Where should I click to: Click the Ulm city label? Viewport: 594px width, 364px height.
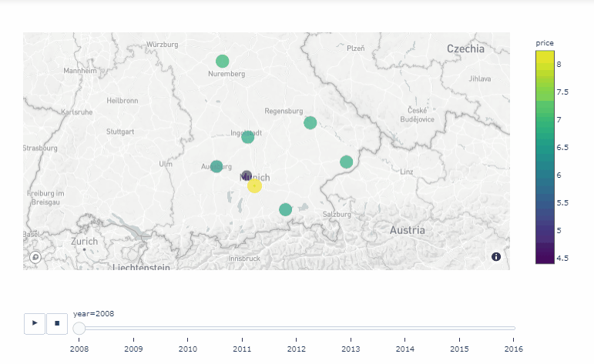pyautogui.click(x=166, y=164)
